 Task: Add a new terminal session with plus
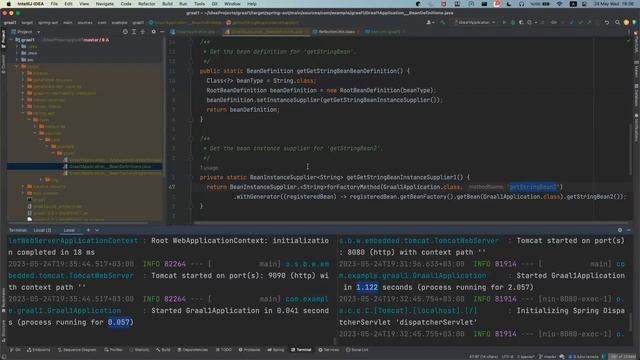click(88, 230)
